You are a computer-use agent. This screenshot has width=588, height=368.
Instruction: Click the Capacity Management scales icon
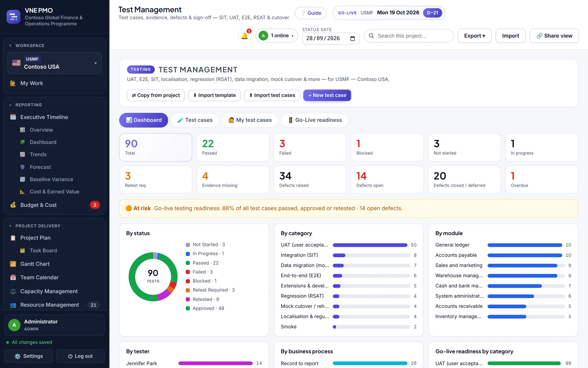13,291
